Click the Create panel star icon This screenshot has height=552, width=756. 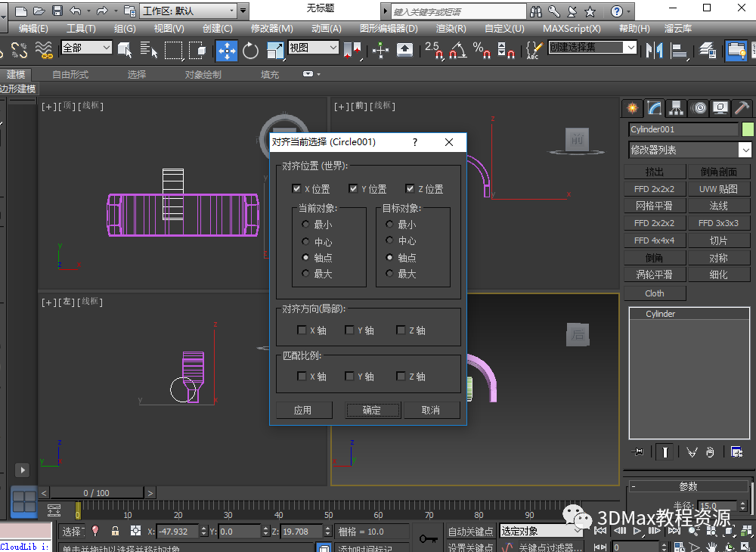[633, 108]
